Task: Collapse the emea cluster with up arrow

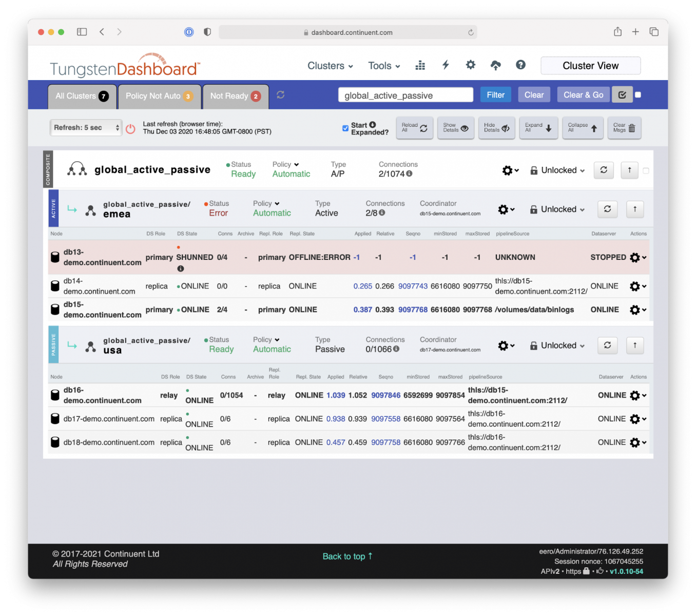Action: coord(635,209)
